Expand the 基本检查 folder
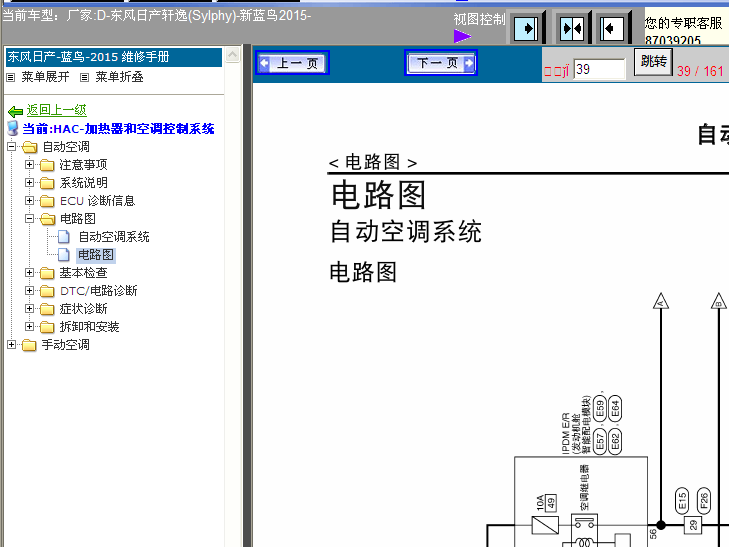 click(x=29, y=273)
